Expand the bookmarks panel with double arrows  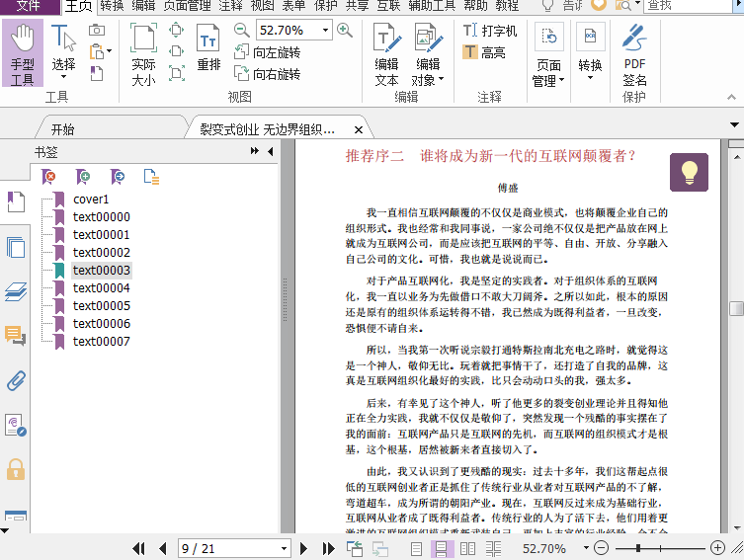click(255, 151)
